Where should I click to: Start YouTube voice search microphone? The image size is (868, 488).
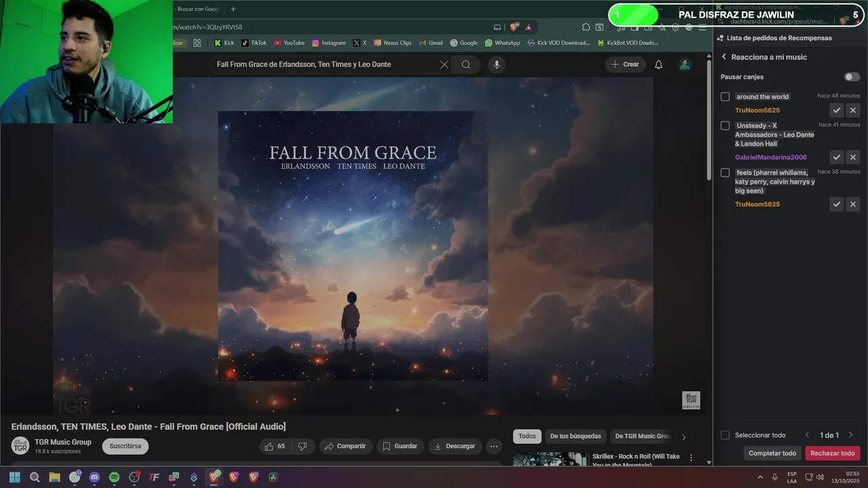coord(497,64)
